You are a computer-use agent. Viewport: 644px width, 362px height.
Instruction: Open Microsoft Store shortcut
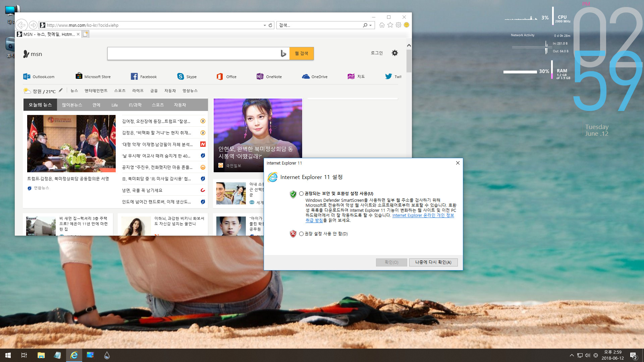pos(93,76)
